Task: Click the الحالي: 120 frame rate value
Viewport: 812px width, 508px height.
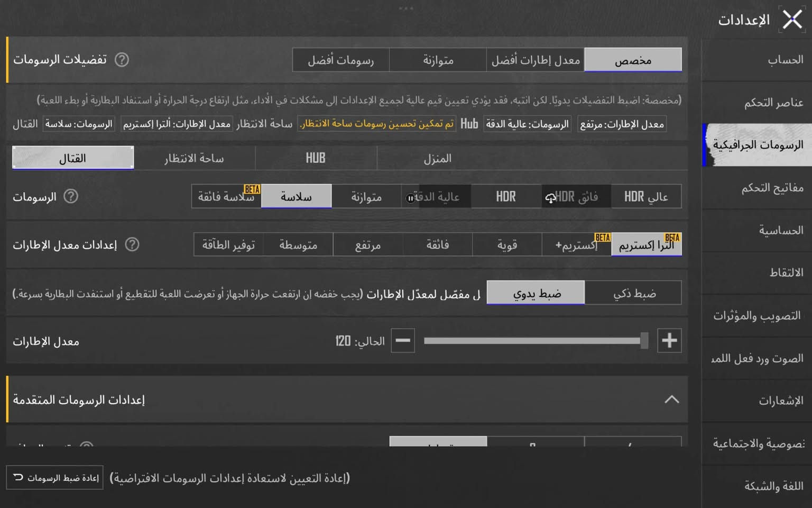Action: pyautogui.click(x=360, y=341)
